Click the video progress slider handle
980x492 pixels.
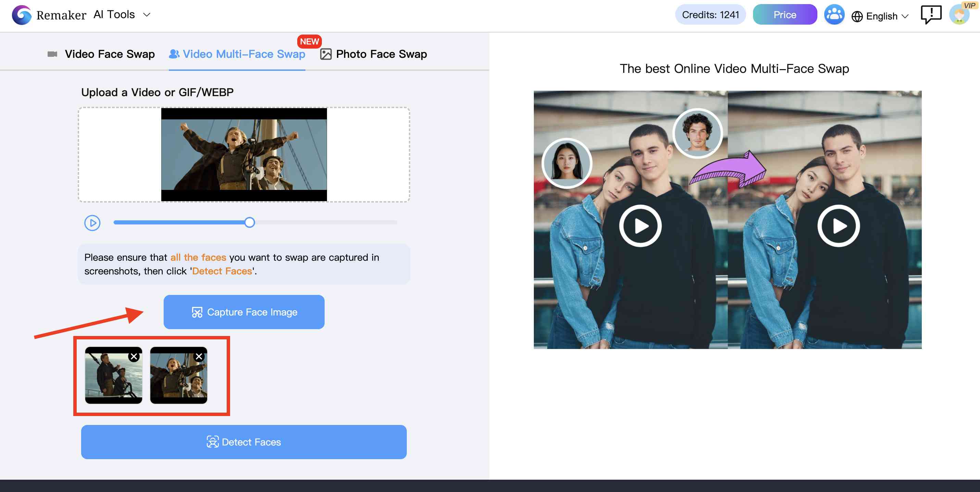250,222
